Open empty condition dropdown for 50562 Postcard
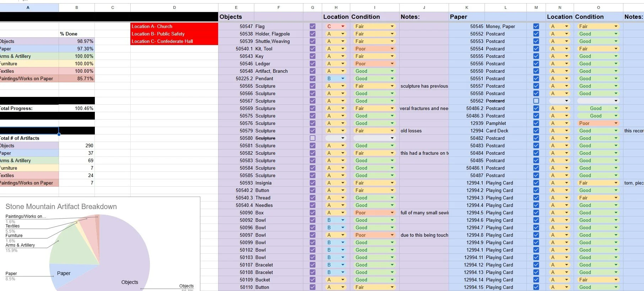Viewport: 644px width, 291px height. [598, 101]
